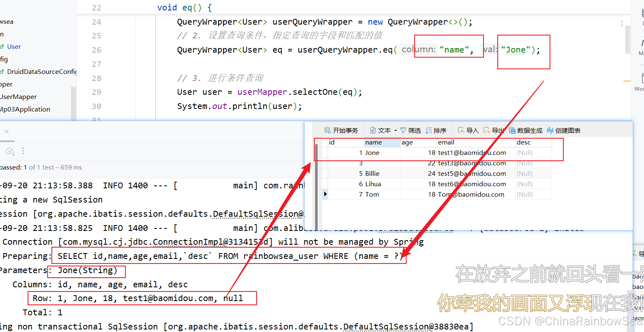Viewport: 644px width, 332px height.
Task: Click the 排序 sort button
Action: pyautogui.click(x=436, y=130)
